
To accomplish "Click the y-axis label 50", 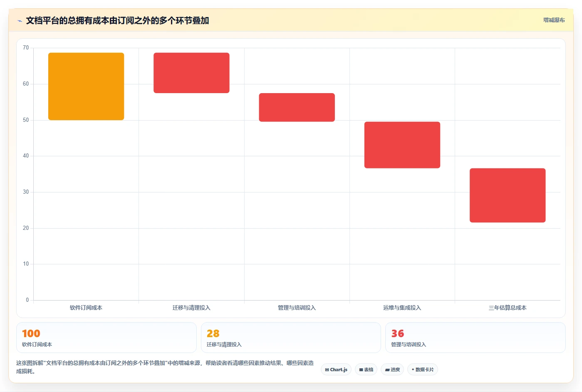I will click(26, 120).
